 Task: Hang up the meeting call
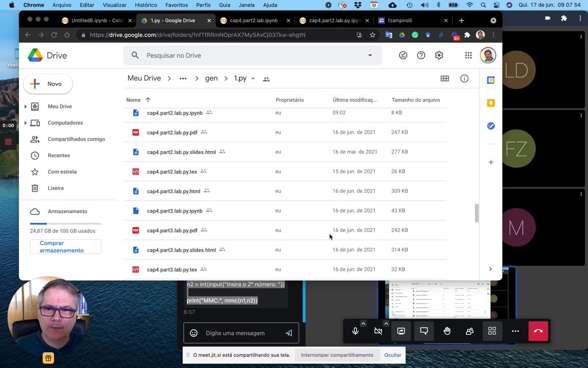tap(538, 331)
